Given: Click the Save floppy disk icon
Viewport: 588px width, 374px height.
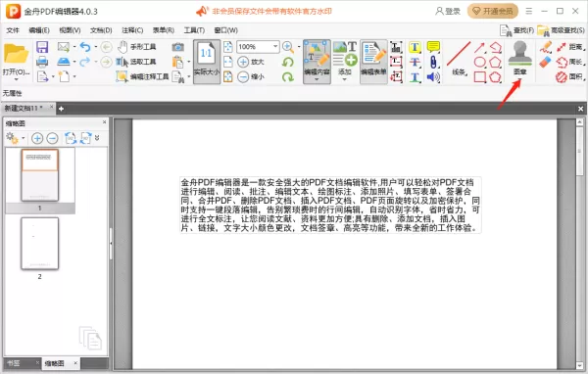Looking at the screenshot, I should click(x=42, y=47).
